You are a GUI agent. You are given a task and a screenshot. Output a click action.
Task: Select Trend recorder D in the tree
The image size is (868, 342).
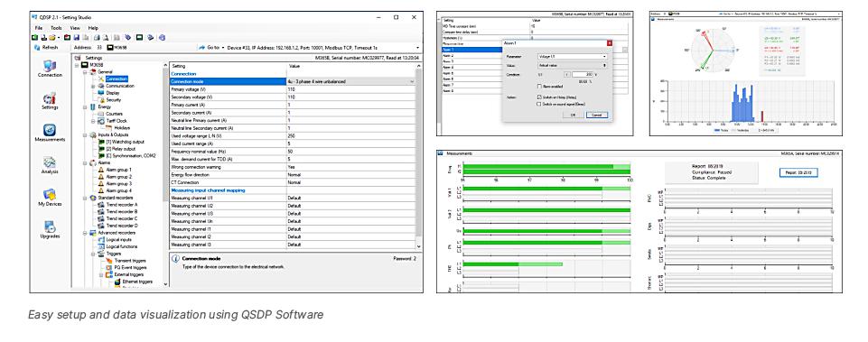[117, 226]
